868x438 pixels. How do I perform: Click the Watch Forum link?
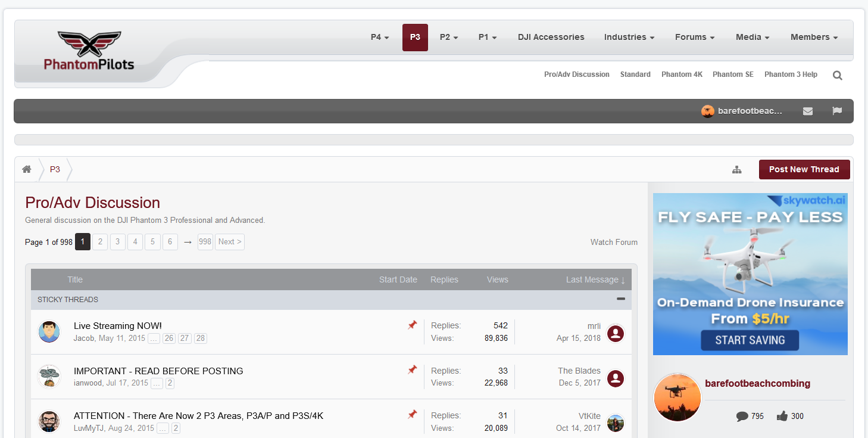[614, 242]
